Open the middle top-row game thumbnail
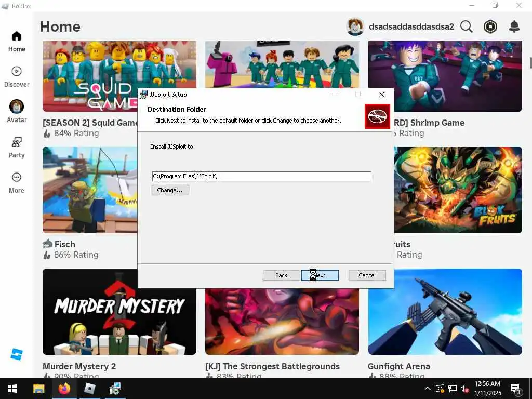Screen dimensions: 532x399 tap(282, 64)
